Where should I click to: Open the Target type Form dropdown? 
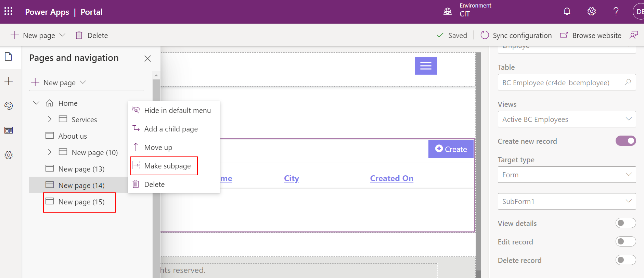point(567,175)
